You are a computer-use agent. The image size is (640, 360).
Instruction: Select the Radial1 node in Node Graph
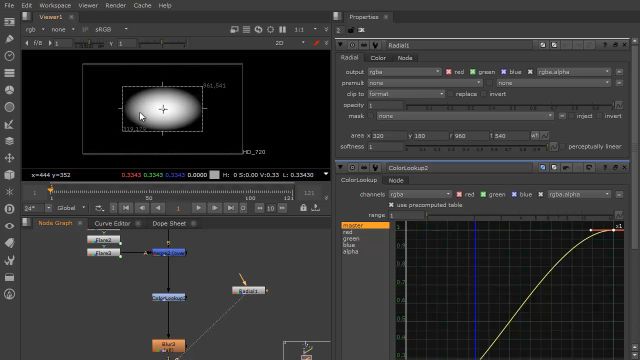tap(248, 291)
